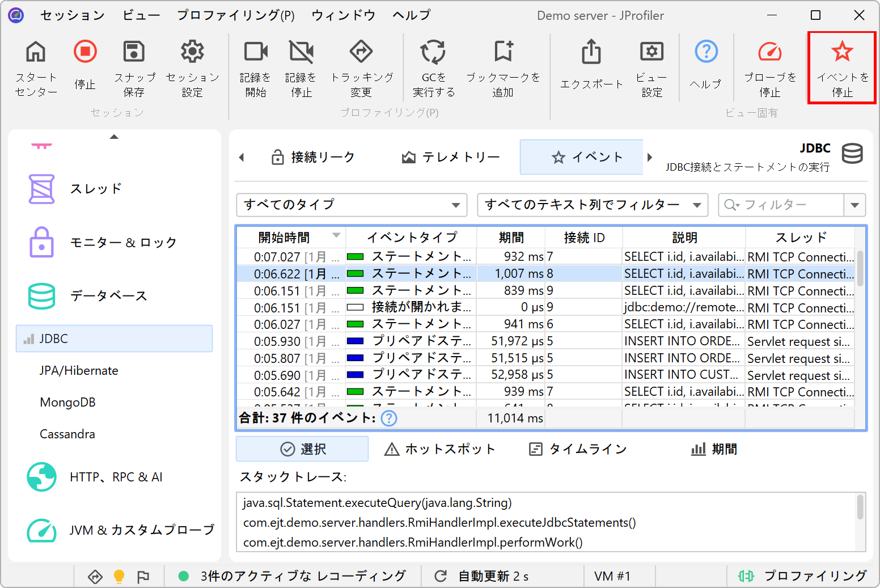Toggle the 選択 view mode button
The height and width of the screenshot is (588, 880).
coord(302,449)
